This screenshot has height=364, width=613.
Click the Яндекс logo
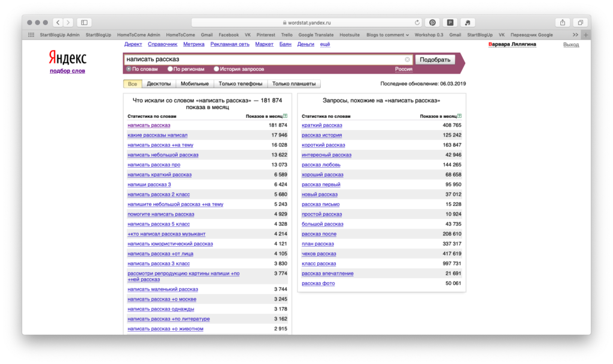(x=68, y=58)
